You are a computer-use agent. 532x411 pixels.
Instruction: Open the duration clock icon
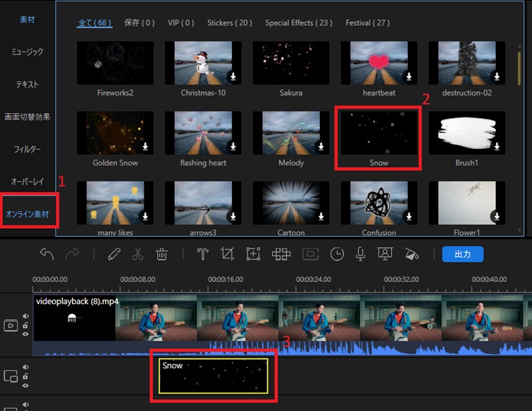[x=337, y=254]
